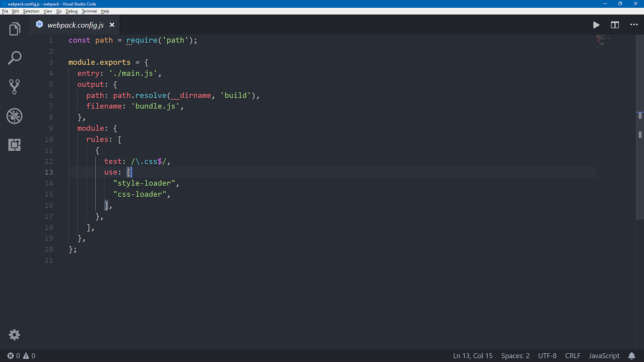Screen dimensions: 644x362
Task: Open the Search view
Action: click(x=14, y=57)
